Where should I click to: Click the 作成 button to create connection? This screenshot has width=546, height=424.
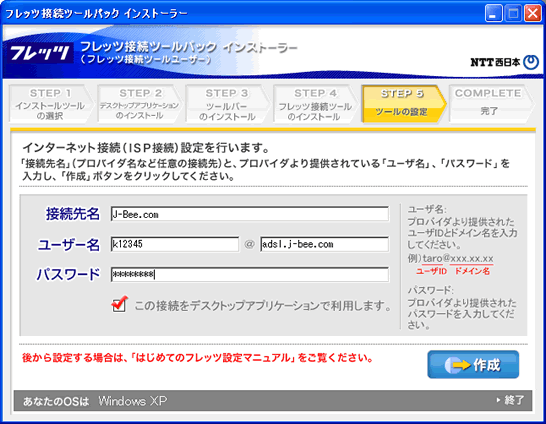point(473,364)
